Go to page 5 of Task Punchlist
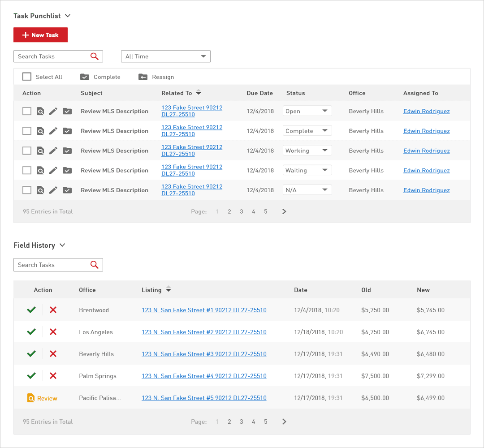This screenshot has height=448, width=484. [265, 211]
